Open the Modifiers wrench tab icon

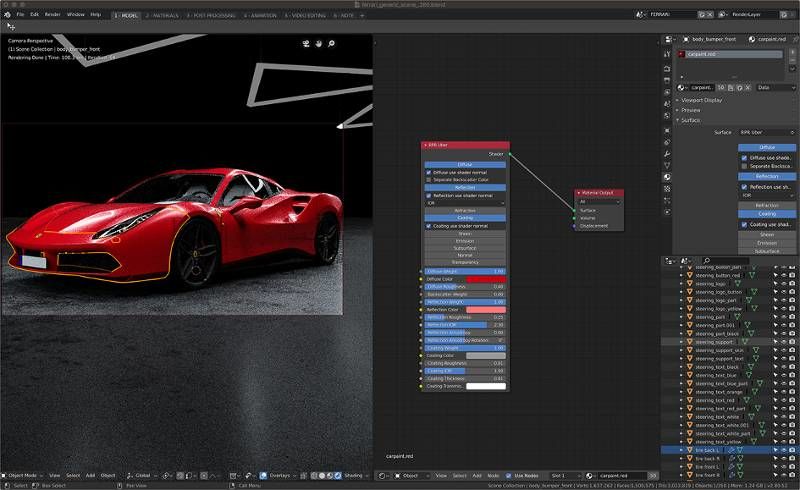[x=667, y=154]
